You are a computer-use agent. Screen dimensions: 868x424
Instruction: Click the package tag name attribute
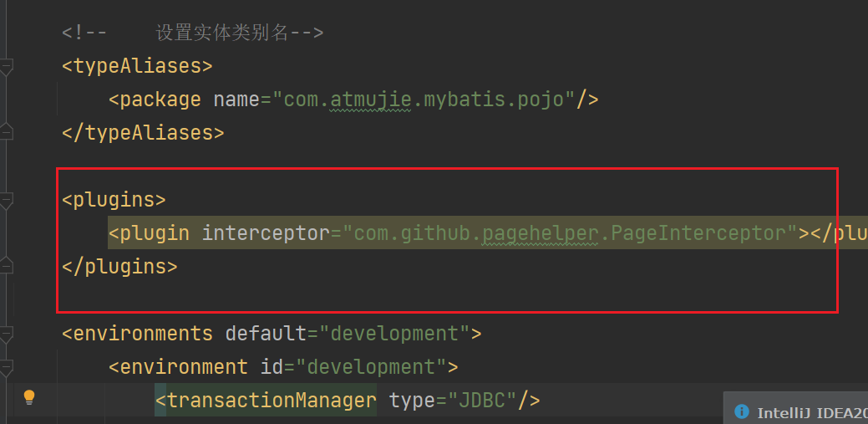tap(236, 100)
